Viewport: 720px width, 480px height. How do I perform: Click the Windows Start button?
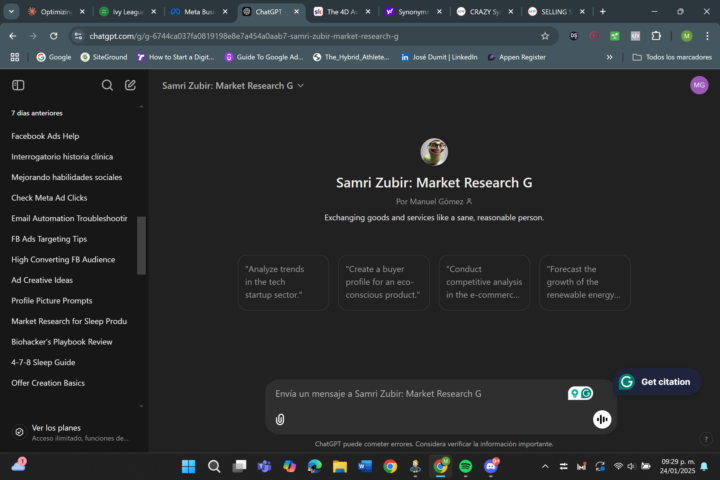coord(188,466)
